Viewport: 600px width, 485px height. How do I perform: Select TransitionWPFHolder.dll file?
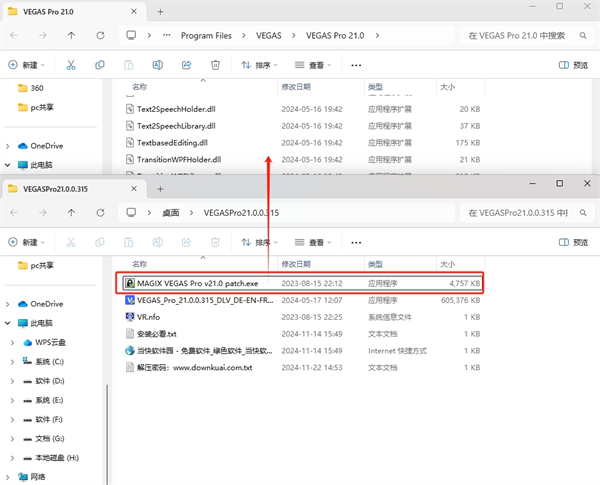302,160
